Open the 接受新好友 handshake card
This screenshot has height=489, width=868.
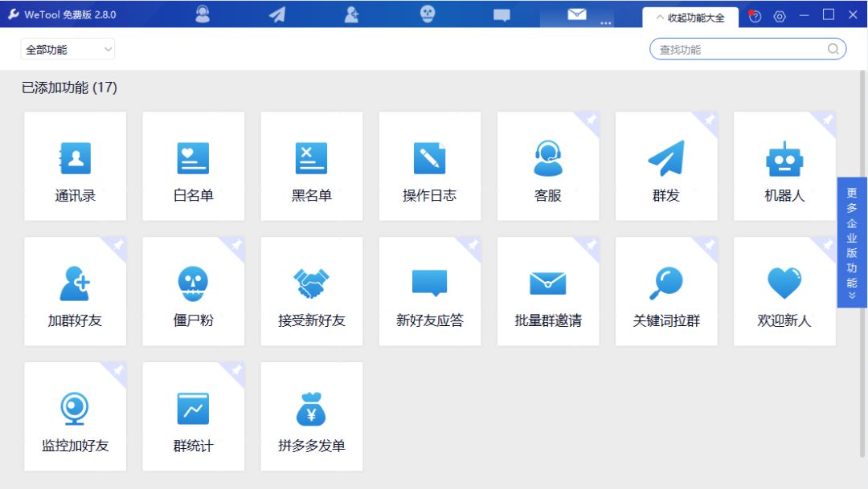click(x=312, y=291)
